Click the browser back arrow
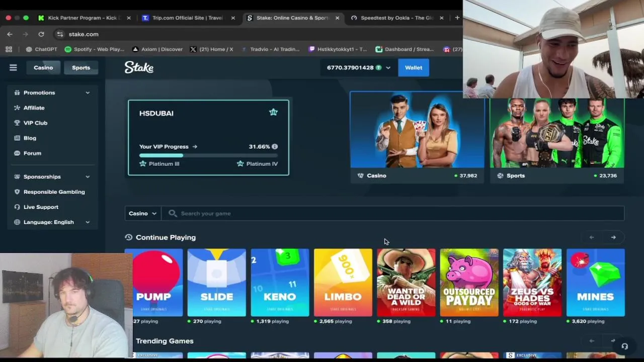Viewport: 644px width, 362px height. [10, 34]
